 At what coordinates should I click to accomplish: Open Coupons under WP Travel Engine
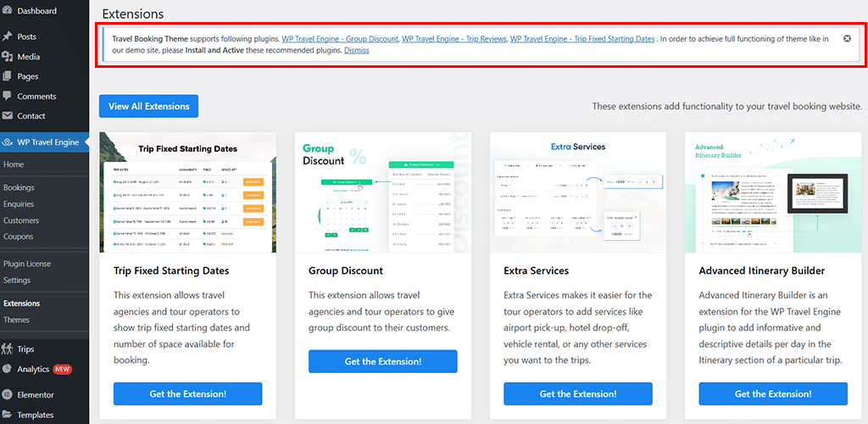pos(19,237)
